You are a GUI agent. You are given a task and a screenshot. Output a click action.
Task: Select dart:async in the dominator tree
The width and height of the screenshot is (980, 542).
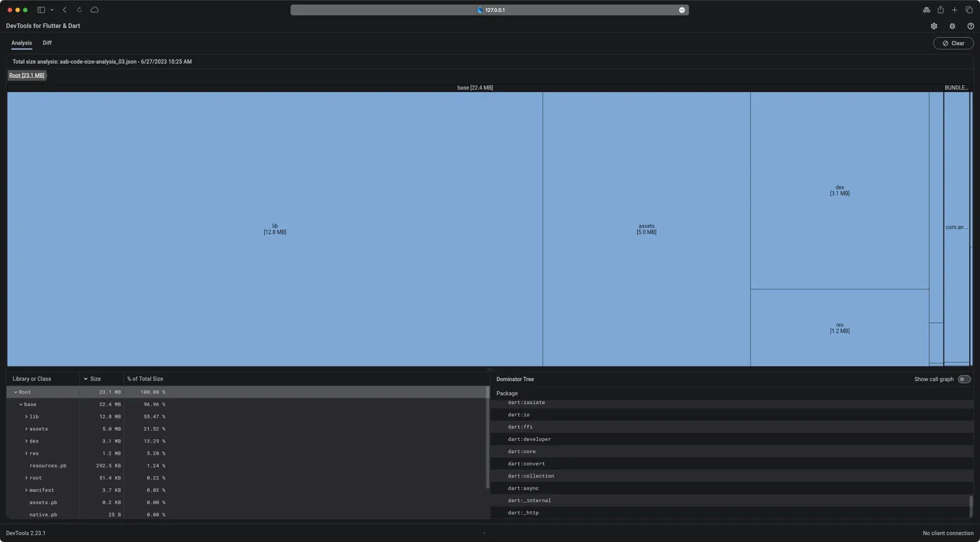tap(731, 488)
